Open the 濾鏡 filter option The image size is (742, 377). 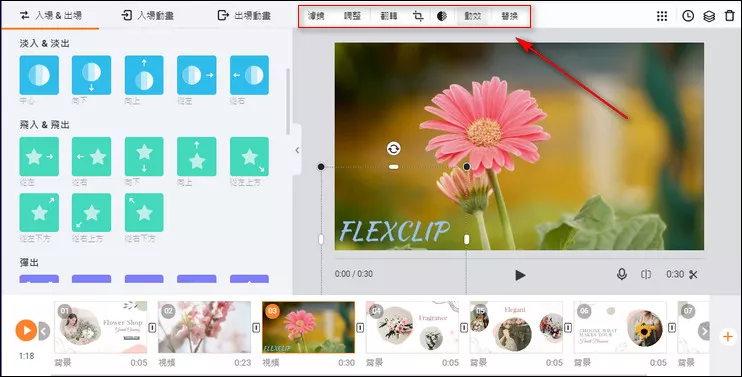pyautogui.click(x=316, y=16)
